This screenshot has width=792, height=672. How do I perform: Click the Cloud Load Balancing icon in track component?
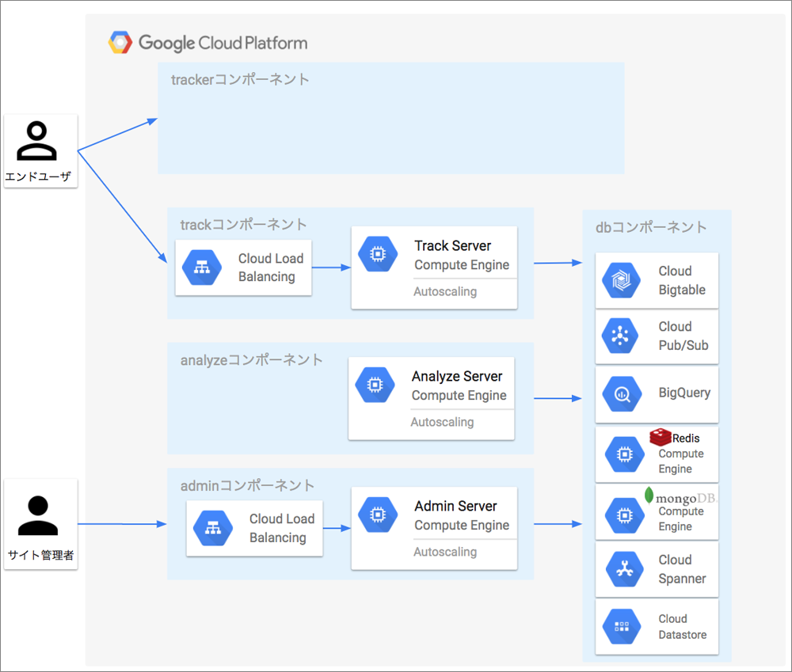(201, 268)
